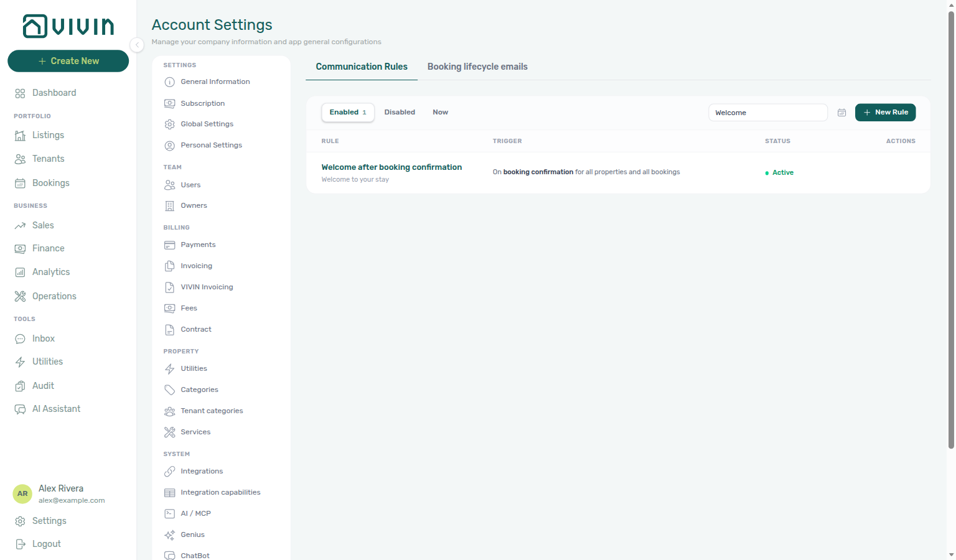Open Integration capabilities

coord(220,492)
